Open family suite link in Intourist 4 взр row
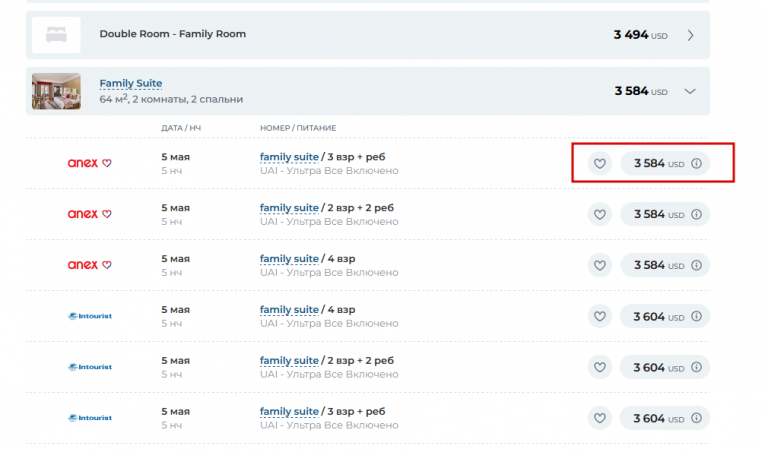768x452 pixels. pyautogui.click(x=289, y=310)
